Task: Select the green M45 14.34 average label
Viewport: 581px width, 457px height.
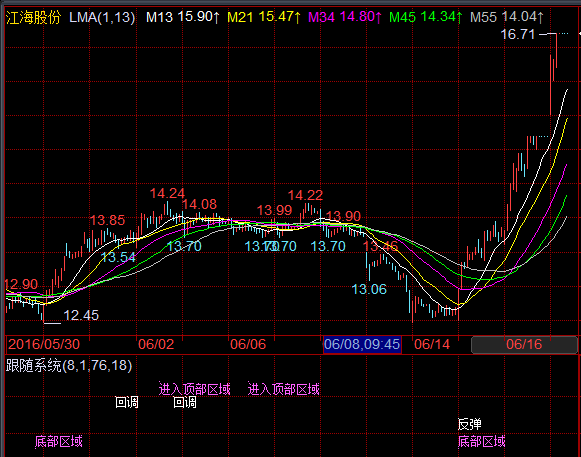Action: (x=426, y=17)
